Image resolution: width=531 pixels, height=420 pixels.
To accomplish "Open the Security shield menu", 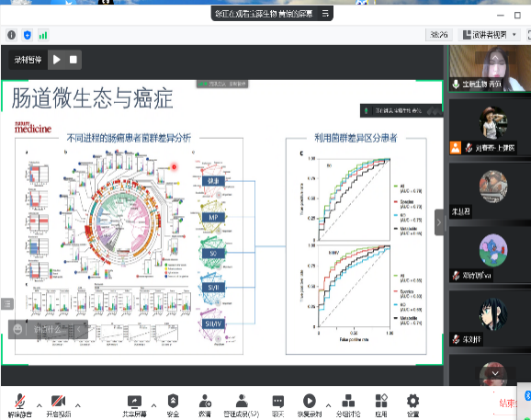I will pyautogui.click(x=173, y=405).
